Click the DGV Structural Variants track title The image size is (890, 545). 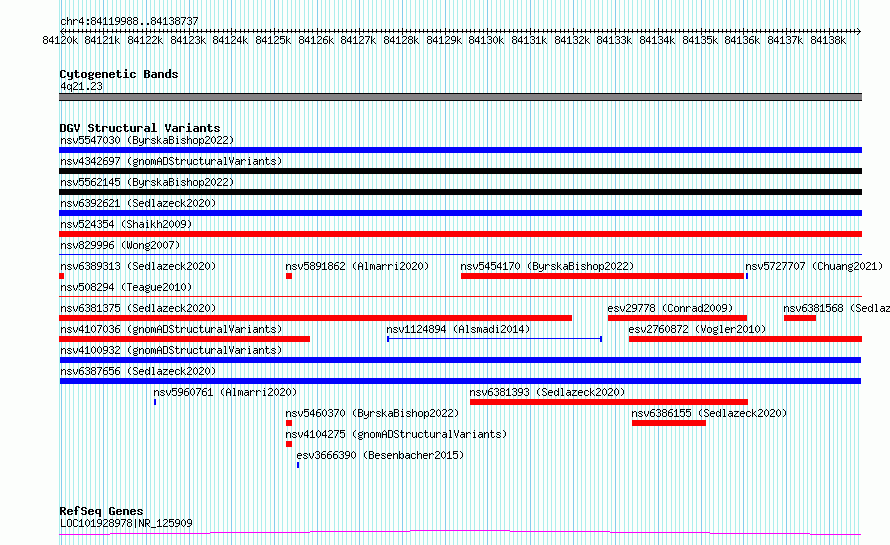(140, 128)
